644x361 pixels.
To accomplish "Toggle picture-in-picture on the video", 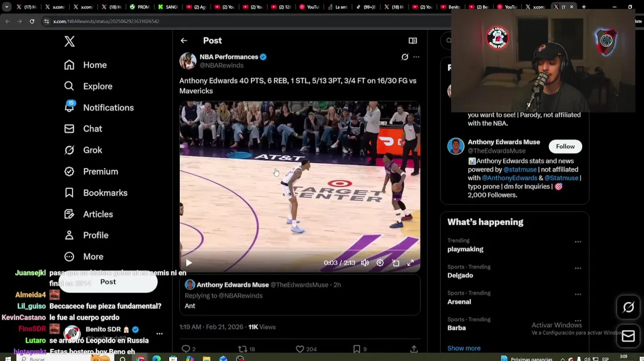I will (x=396, y=263).
